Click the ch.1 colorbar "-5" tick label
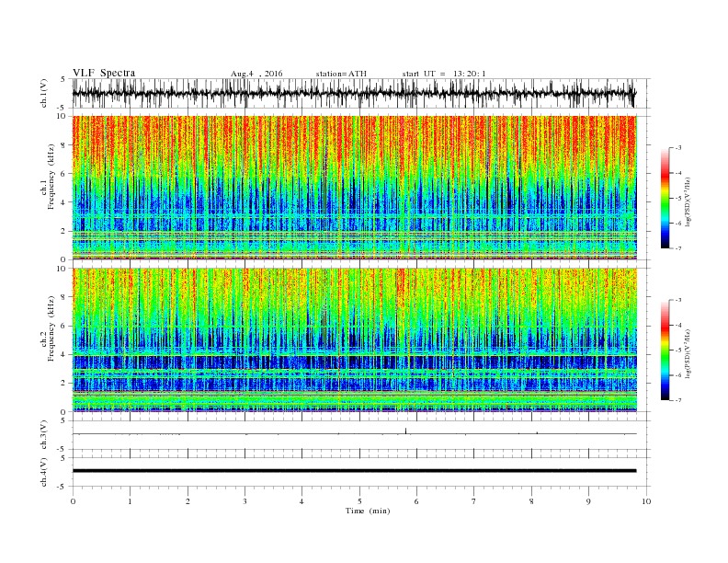Screen dimensions: 728x563 678,198
